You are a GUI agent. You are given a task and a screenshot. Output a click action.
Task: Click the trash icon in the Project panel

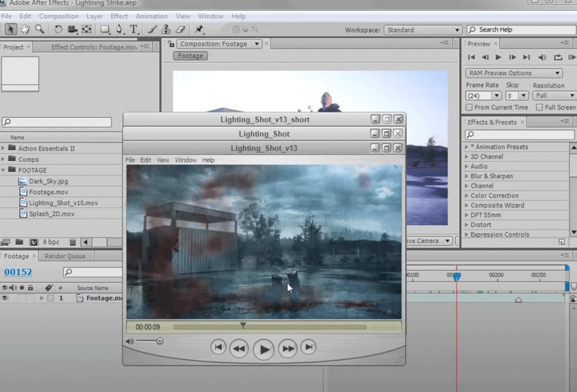(73, 242)
